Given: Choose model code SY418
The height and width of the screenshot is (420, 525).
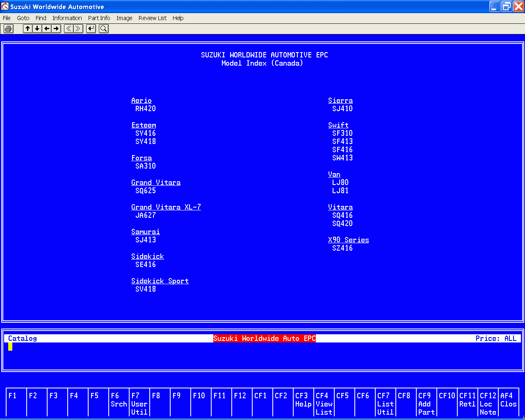Looking at the screenshot, I should pos(146,142).
